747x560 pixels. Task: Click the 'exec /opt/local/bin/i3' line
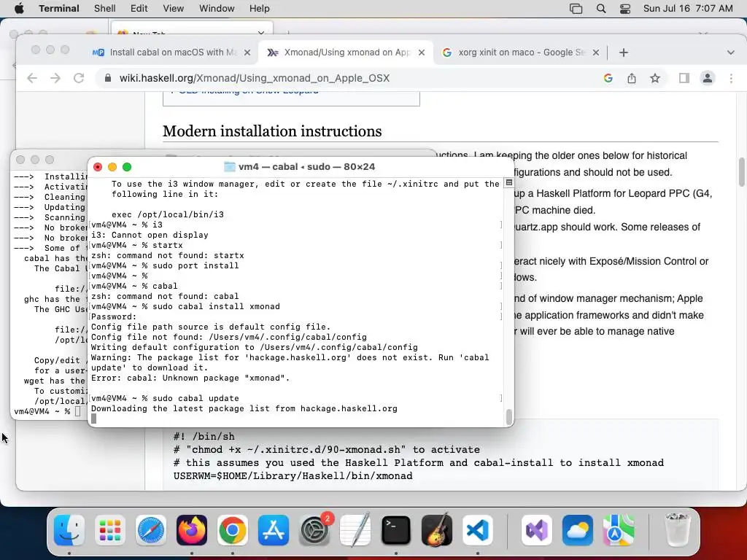(168, 214)
